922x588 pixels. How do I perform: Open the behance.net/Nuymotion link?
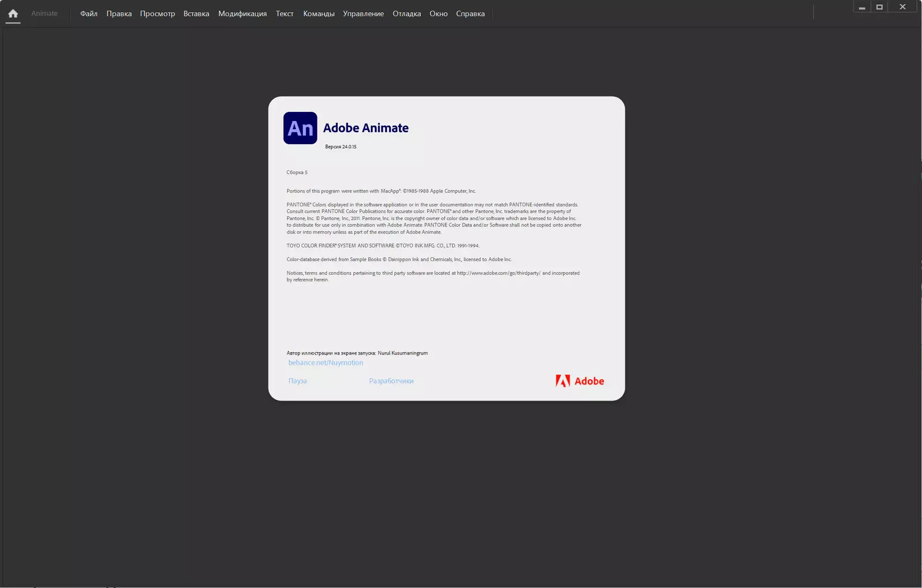pos(326,363)
